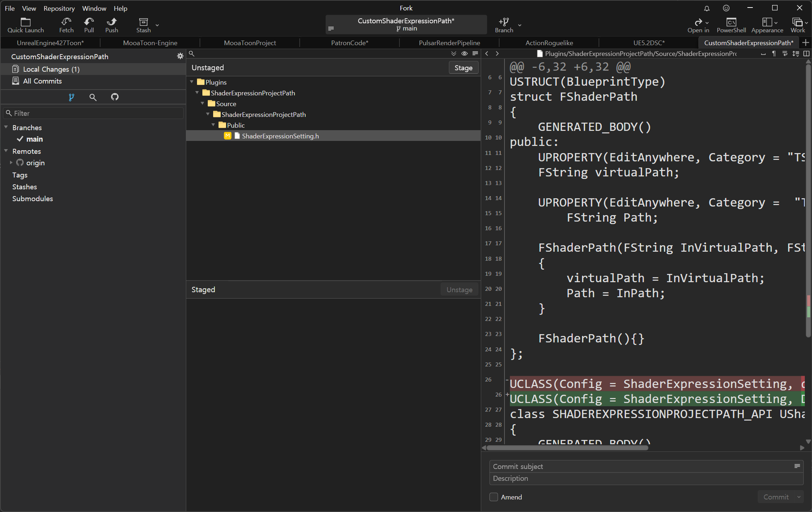Open the repository settings gear
812x512 pixels.
point(180,56)
